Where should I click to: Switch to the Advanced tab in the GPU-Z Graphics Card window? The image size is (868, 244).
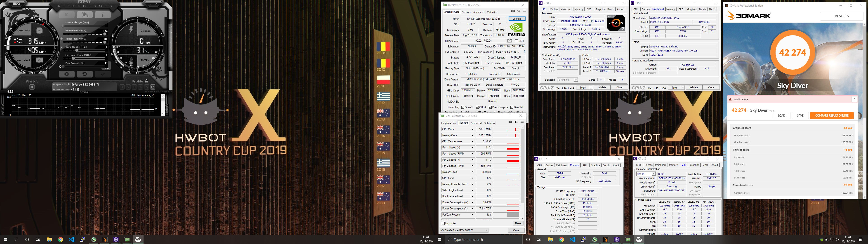click(x=479, y=12)
